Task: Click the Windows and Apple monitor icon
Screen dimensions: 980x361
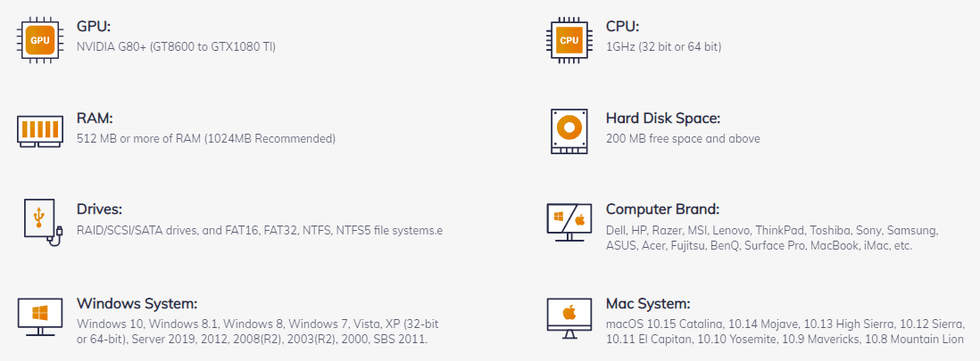Action: [x=569, y=222]
